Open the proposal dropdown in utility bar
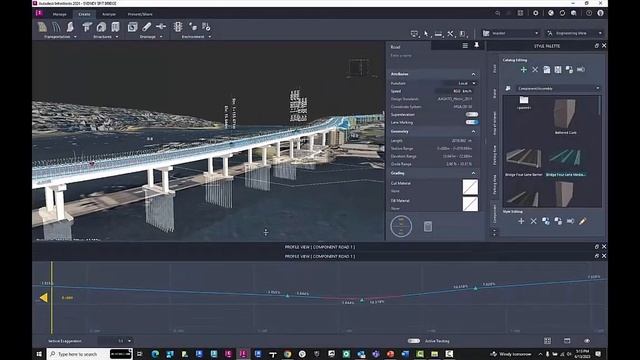This screenshot has height=360, width=640. 511,33
